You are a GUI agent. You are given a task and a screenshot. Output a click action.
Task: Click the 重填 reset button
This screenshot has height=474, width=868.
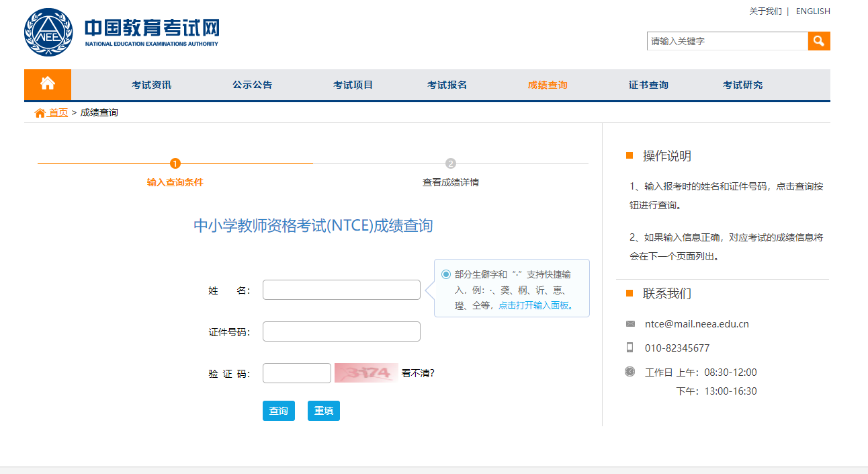click(324, 411)
